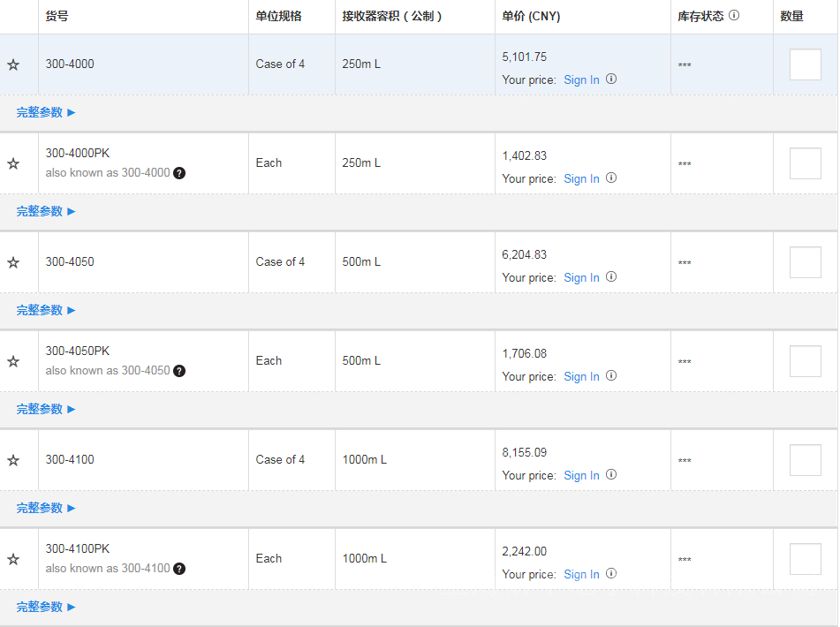Show info icon in 库存状态 column header

click(734, 16)
